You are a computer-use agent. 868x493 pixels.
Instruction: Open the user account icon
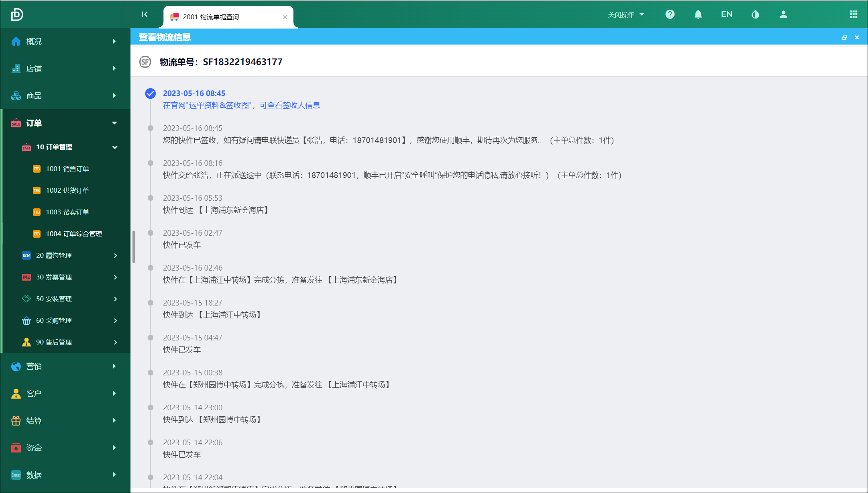click(x=783, y=14)
